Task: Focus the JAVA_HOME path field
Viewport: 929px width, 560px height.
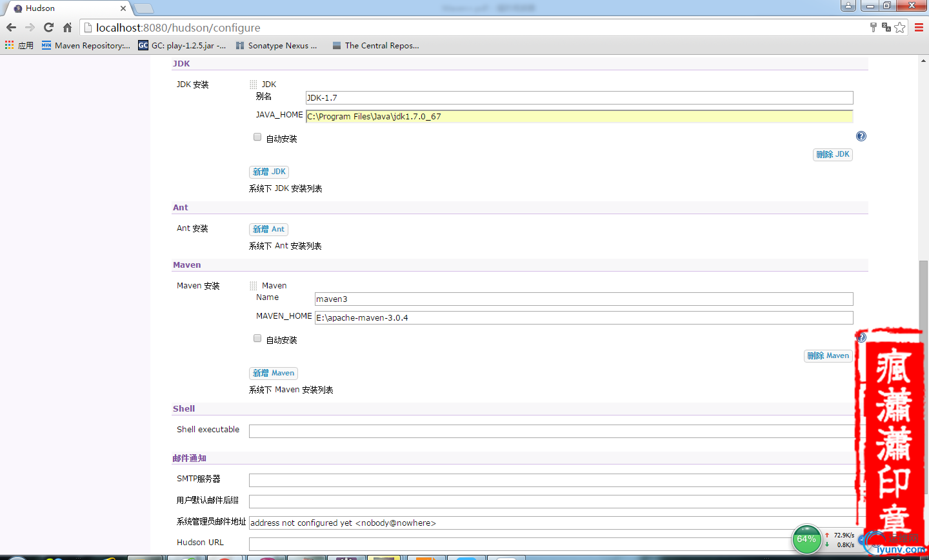Action: (x=579, y=116)
